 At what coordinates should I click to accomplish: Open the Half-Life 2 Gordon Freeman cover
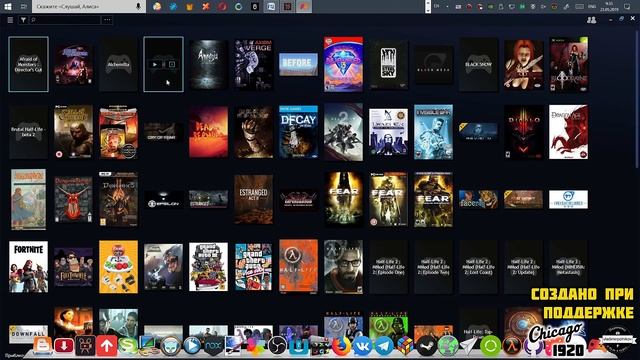(x=343, y=267)
